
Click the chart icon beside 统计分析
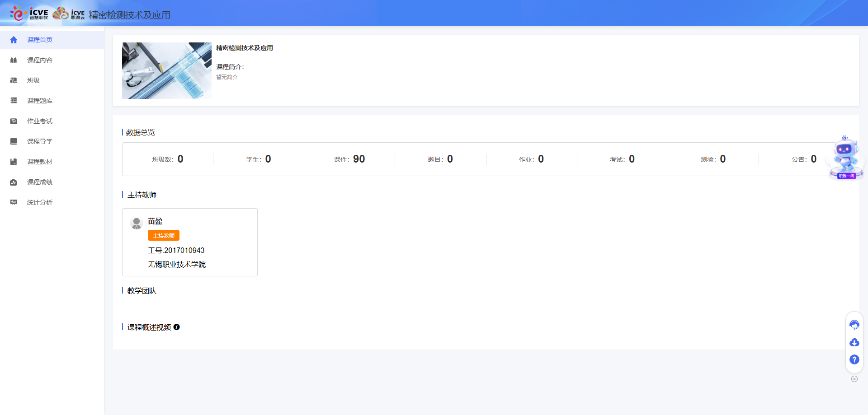14,202
